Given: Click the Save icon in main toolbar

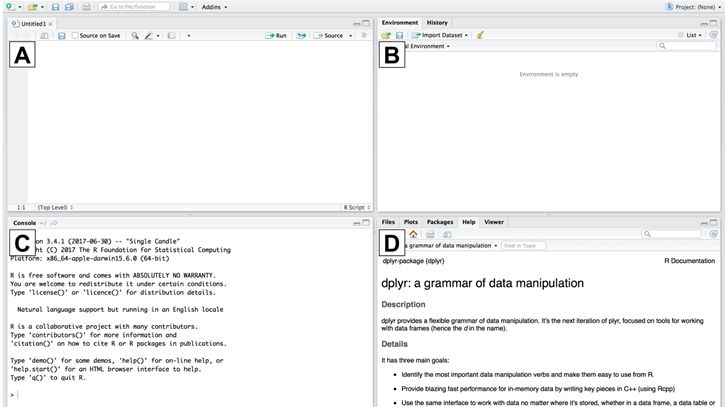Looking at the screenshot, I should click(55, 7).
